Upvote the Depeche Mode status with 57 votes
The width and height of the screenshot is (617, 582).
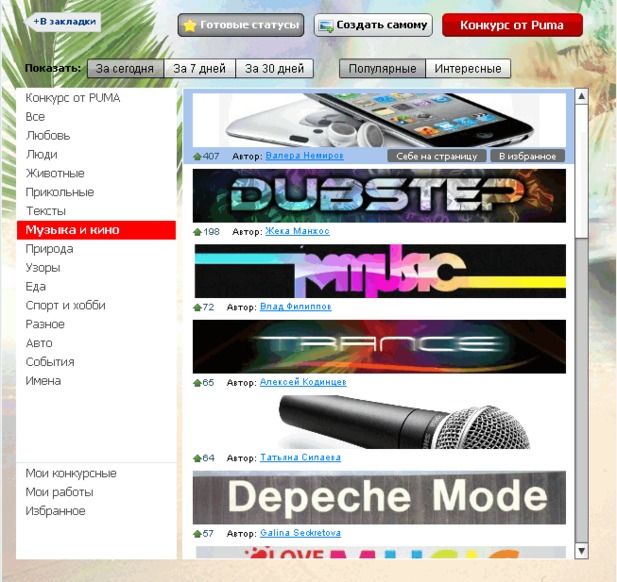coord(197,534)
